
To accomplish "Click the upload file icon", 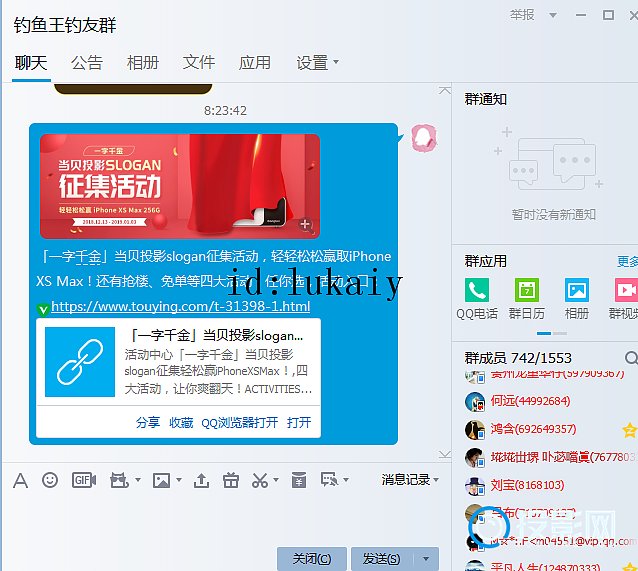I will point(201,481).
